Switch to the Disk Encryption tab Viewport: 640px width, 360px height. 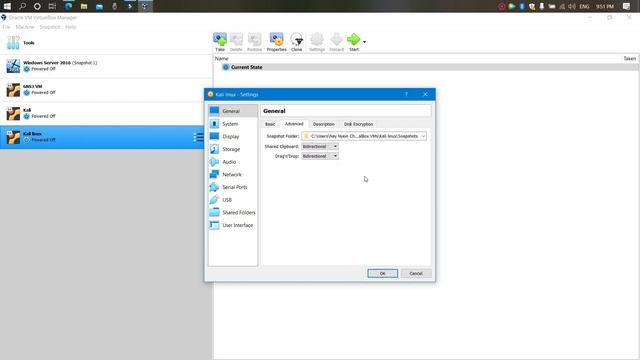(358, 124)
